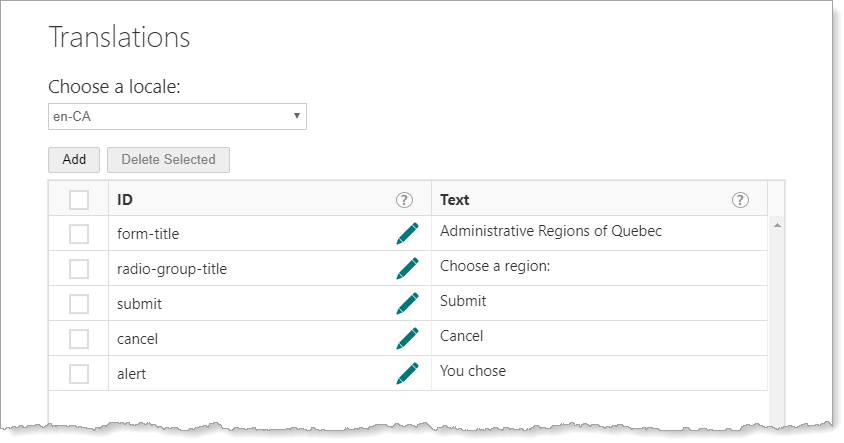Tick the checkbox for the submit row
Screen dimensions: 844x443
[x=79, y=304]
